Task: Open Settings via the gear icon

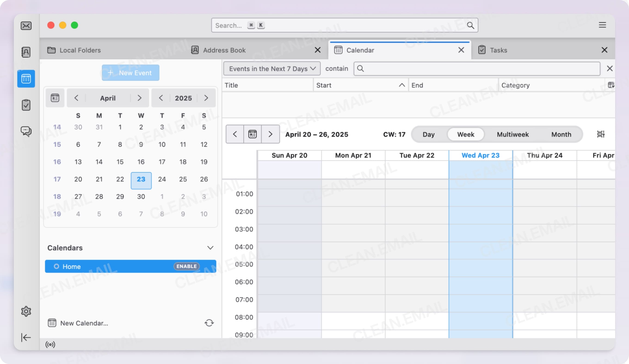Action: [26, 311]
